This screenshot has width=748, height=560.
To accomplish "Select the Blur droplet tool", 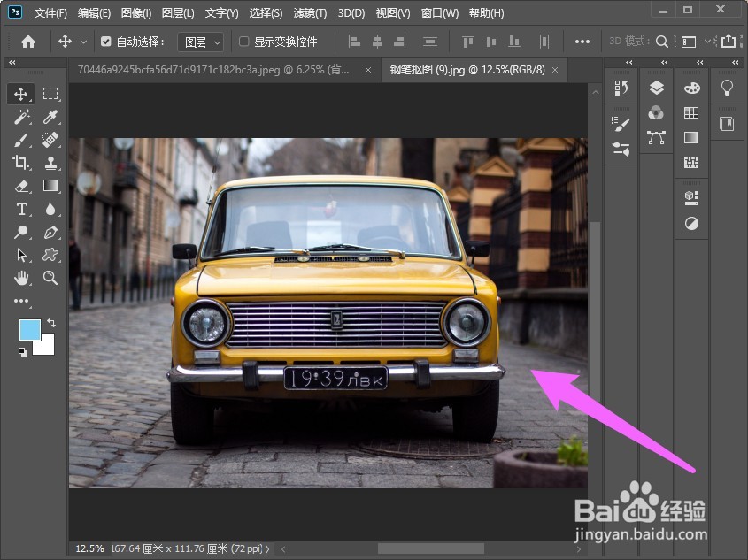I will coord(50,209).
